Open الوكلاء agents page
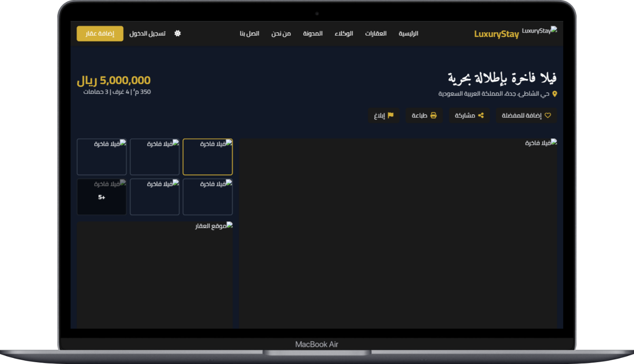 coord(344,34)
